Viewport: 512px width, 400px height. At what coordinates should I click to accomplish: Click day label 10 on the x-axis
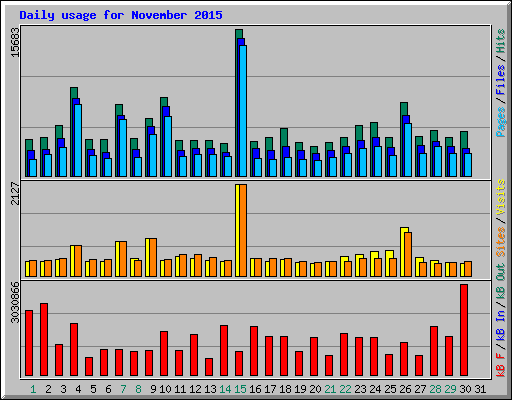[165, 389]
